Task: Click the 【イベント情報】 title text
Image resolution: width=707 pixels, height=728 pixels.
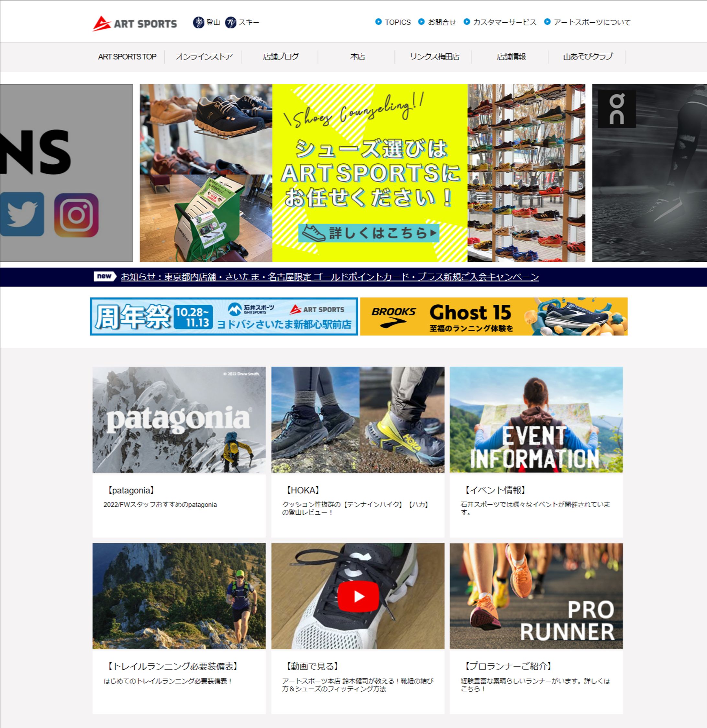Action: pos(495,490)
